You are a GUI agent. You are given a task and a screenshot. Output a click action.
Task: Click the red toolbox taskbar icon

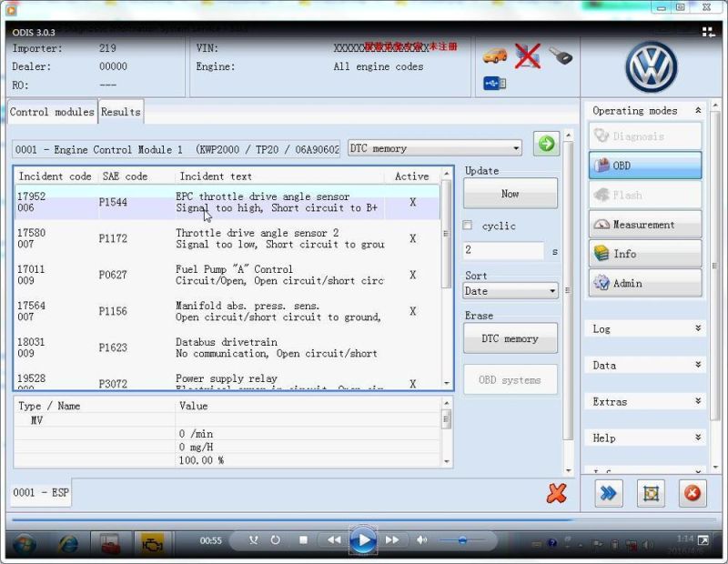[110, 544]
